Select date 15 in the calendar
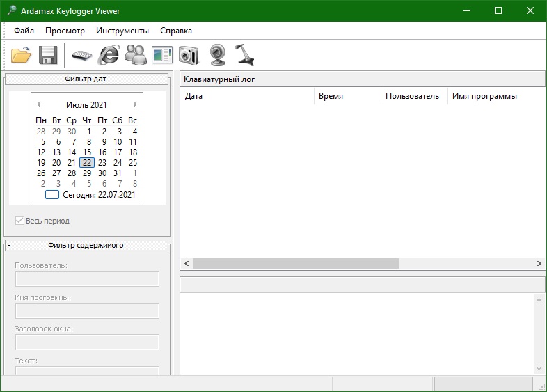The image size is (547, 392). tap(87, 152)
